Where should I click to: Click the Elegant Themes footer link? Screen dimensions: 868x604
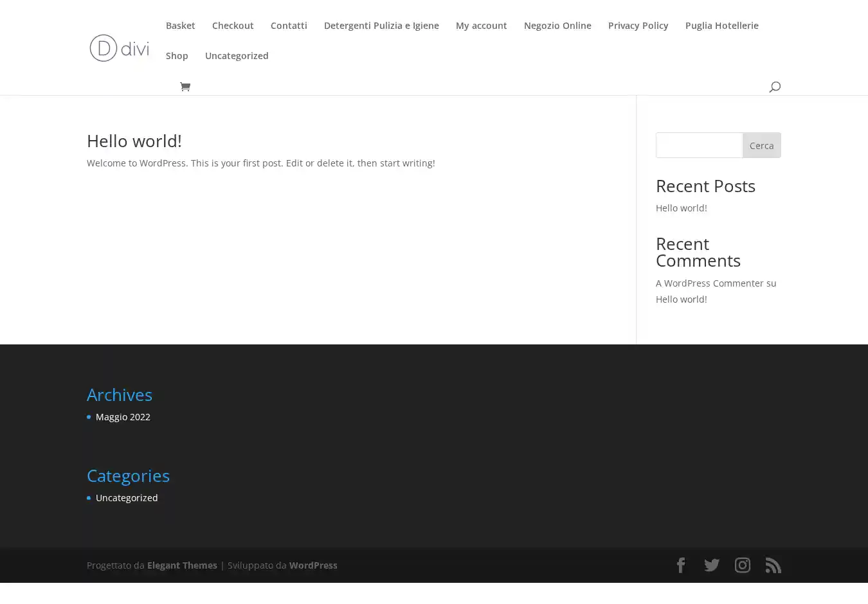pos(182,565)
